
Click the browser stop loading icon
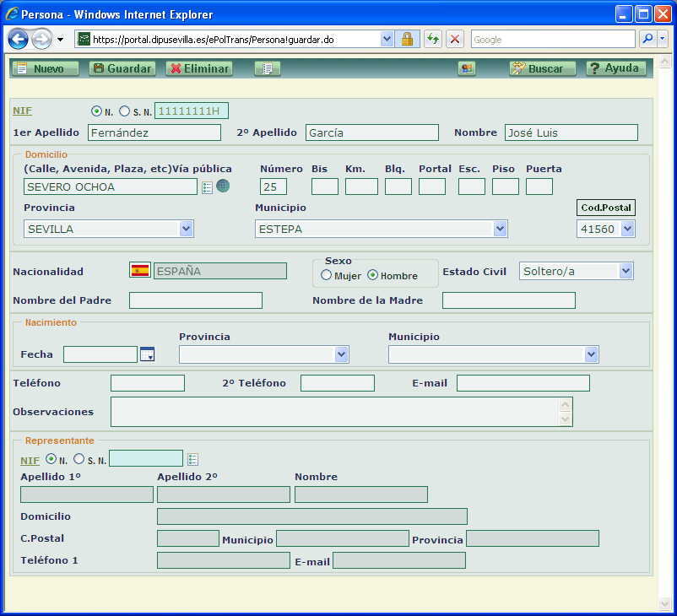pyautogui.click(x=454, y=39)
